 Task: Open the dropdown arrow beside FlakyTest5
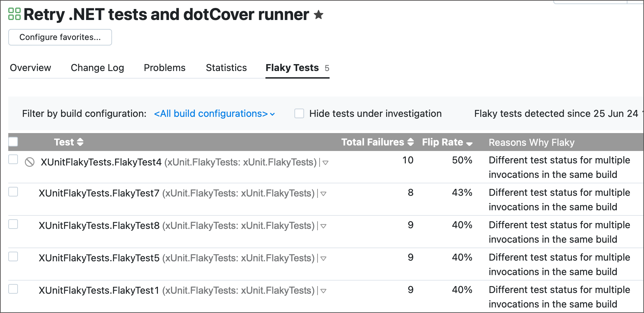tap(323, 259)
